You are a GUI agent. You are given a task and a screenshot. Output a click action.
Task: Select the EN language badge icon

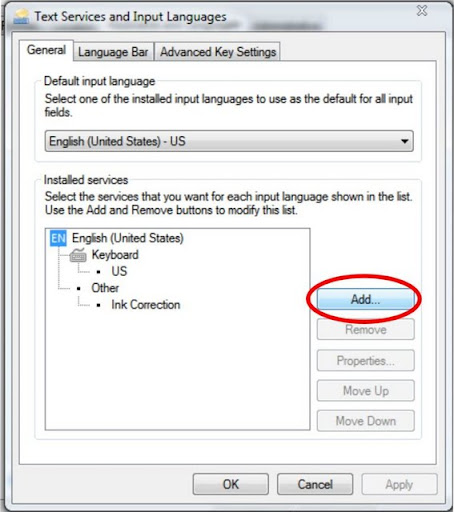(58, 238)
